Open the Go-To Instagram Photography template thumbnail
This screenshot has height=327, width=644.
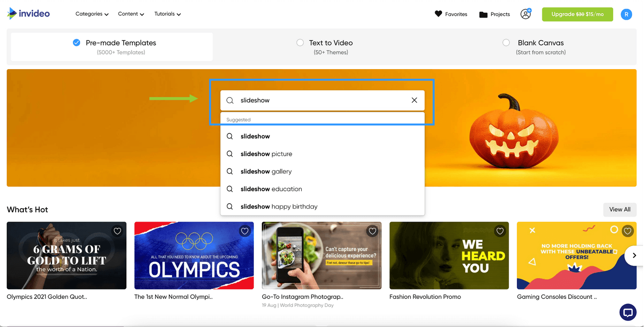(x=321, y=255)
